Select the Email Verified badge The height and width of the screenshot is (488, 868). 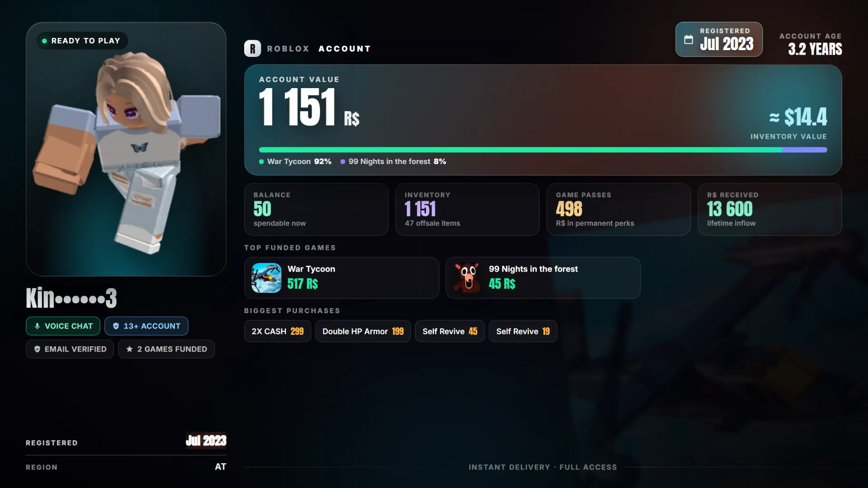click(x=70, y=349)
